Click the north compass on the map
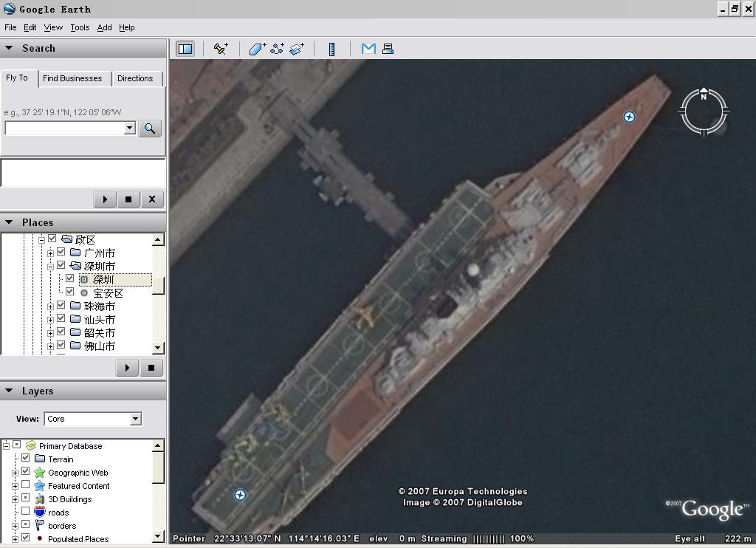Image resolution: width=756 pixels, height=548 pixels. (x=704, y=112)
